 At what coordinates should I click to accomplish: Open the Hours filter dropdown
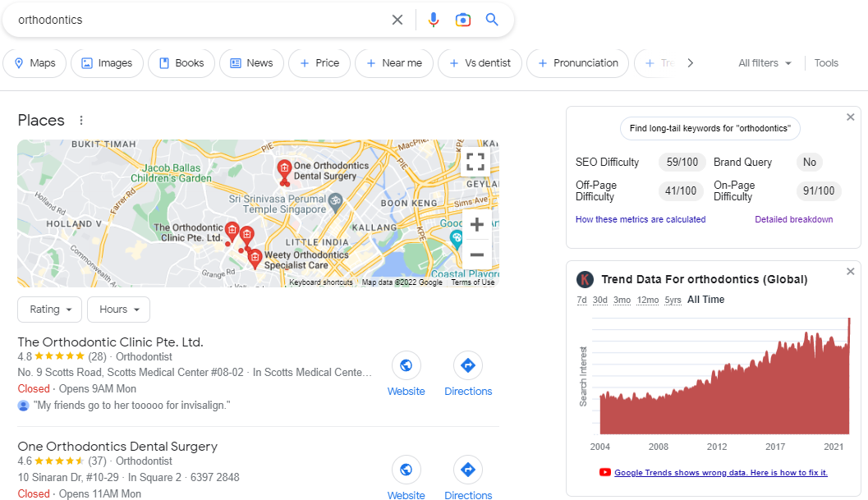click(118, 310)
